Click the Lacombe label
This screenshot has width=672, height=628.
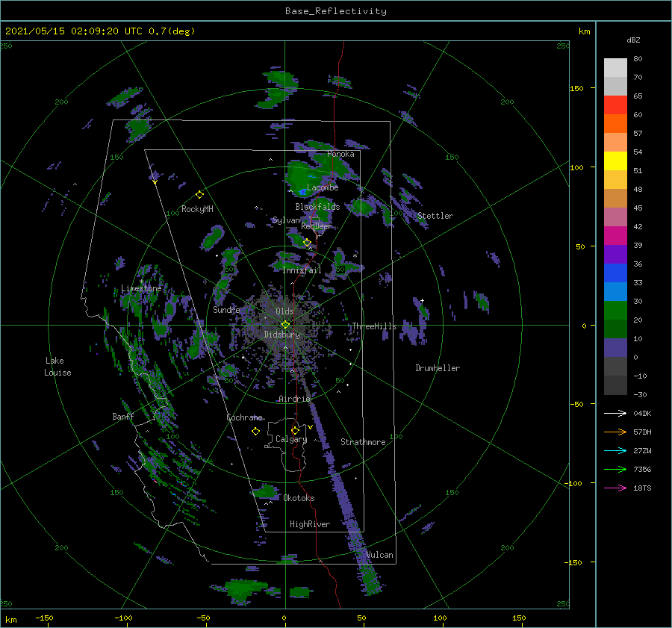[x=323, y=187]
